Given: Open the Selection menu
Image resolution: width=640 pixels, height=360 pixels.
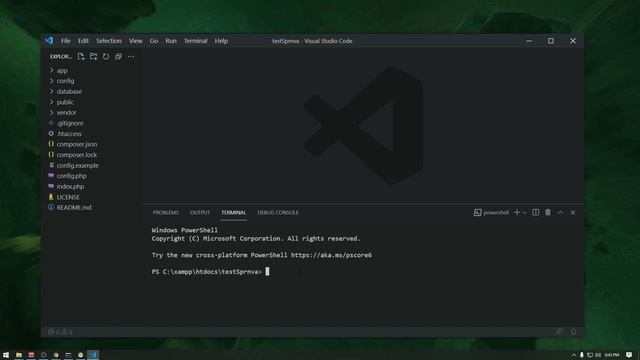Looking at the screenshot, I should point(109,41).
